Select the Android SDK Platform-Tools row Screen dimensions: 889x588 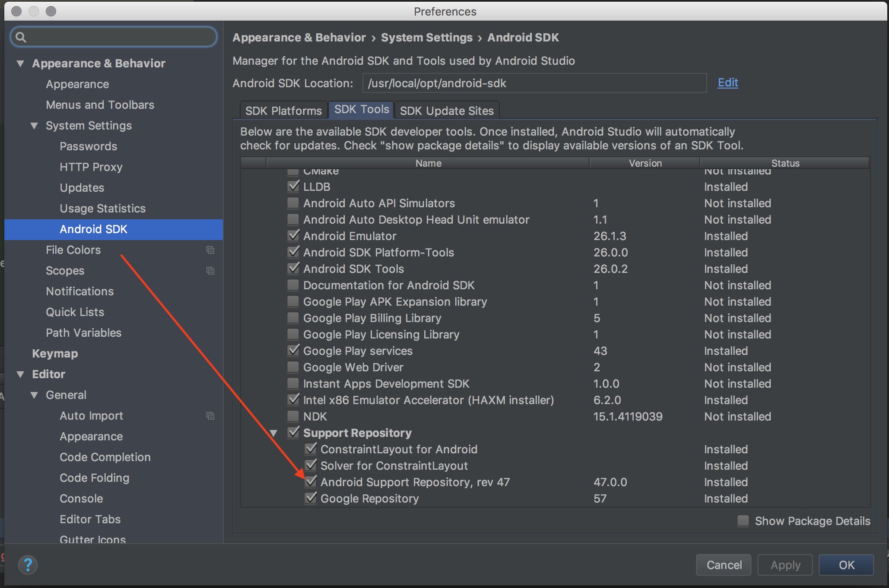[x=555, y=252]
